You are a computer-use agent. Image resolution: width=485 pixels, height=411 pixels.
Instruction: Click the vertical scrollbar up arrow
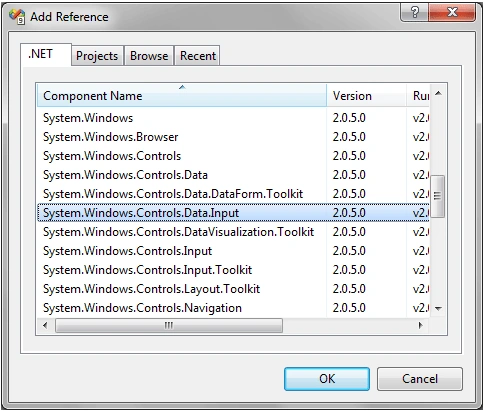439,93
